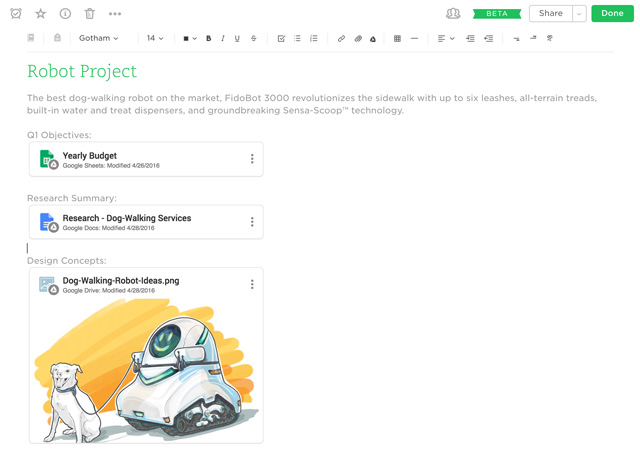Click the green Done button

pyautogui.click(x=612, y=14)
